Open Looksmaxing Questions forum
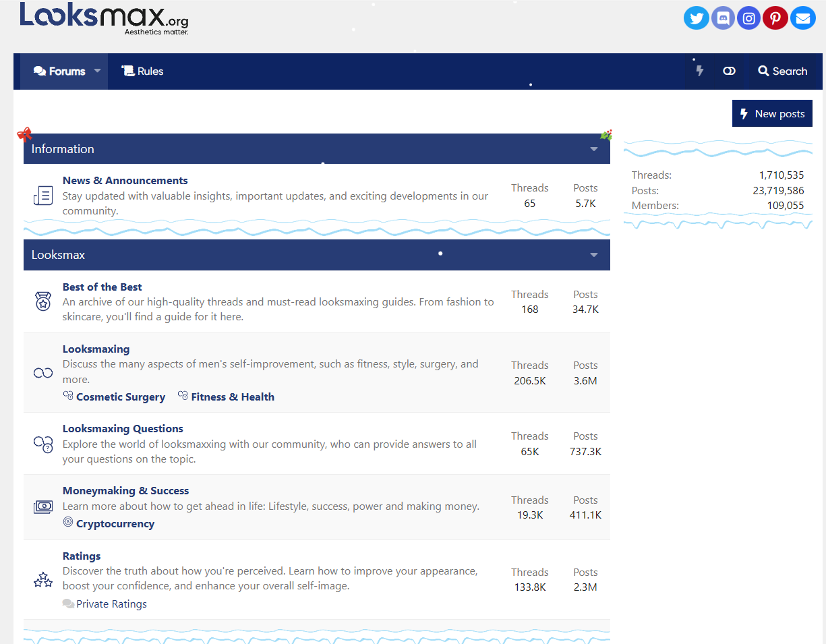The image size is (826, 644). [x=123, y=428]
